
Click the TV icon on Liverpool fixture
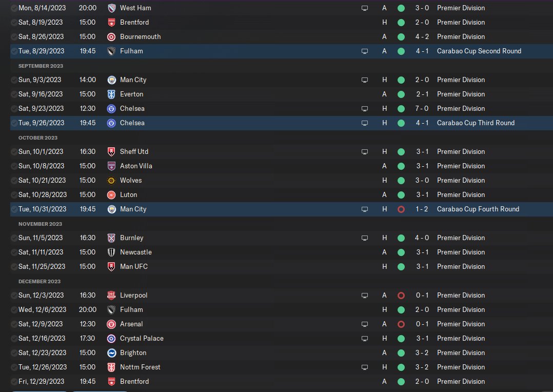pos(365,296)
